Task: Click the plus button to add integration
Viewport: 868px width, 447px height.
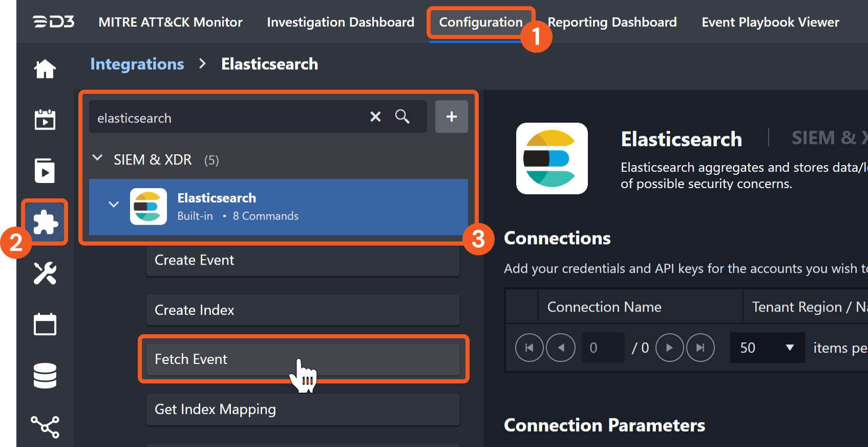Action: pyautogui.click(x=451, y=117)
